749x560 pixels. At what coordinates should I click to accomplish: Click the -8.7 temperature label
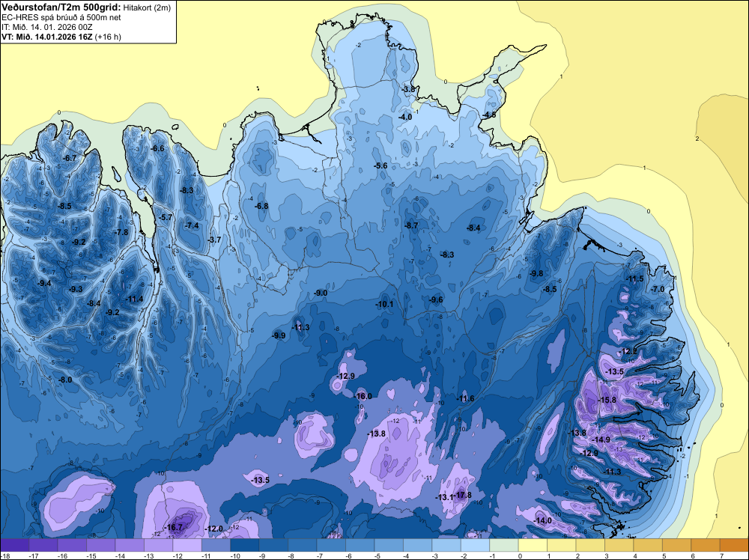[411, 225]
